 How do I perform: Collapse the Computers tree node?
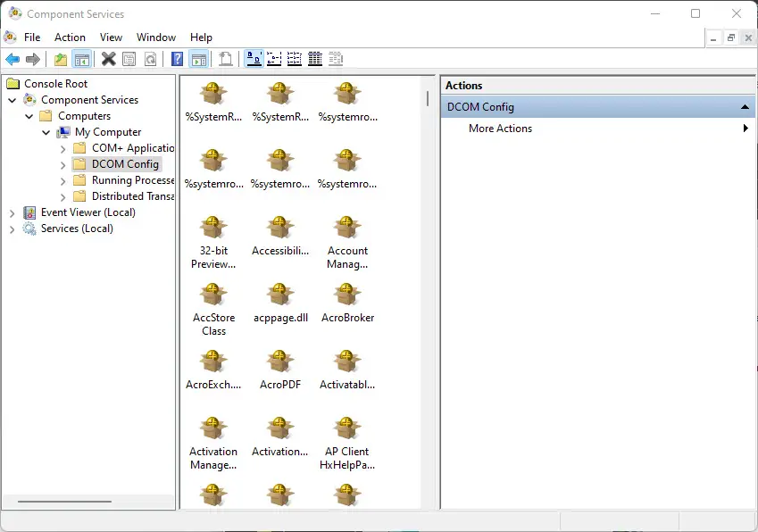(x=29, y=116)
